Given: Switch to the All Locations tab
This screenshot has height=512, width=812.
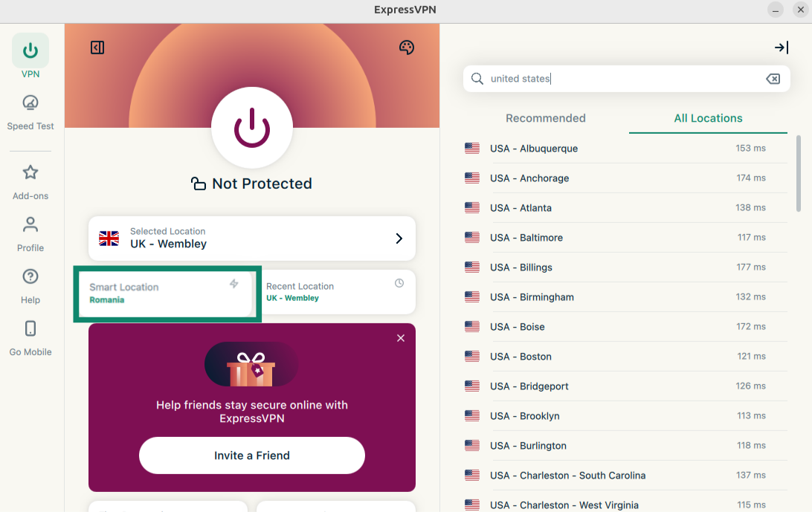Looking at the screenshot, I should coord(708,118).
